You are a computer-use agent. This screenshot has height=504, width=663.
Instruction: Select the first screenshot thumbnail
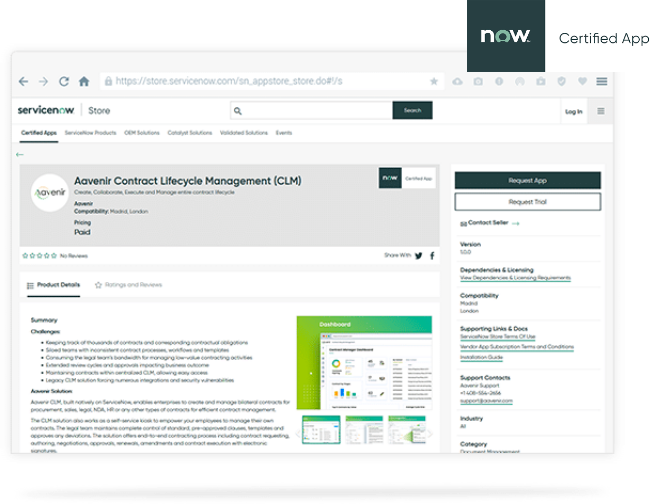point(321,430)
